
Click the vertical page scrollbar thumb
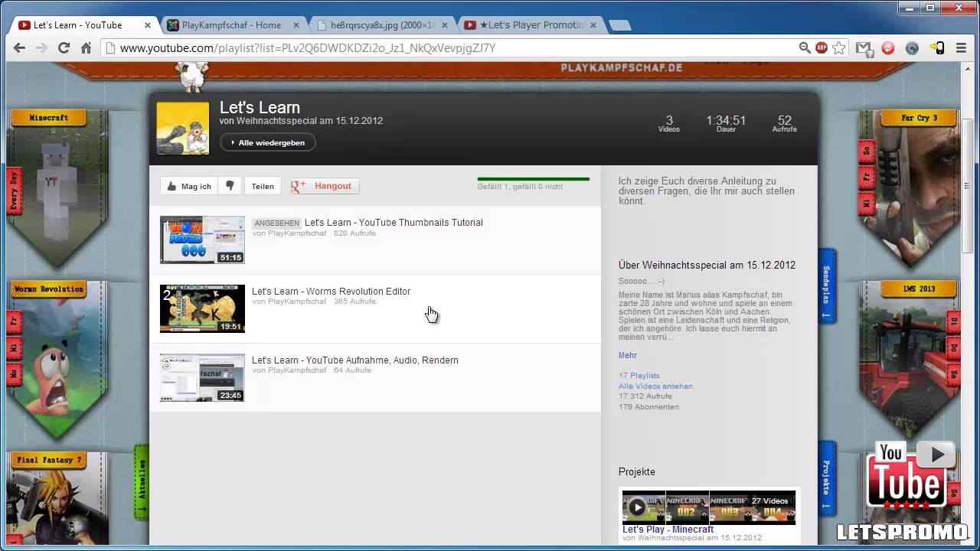pos(968,187)
